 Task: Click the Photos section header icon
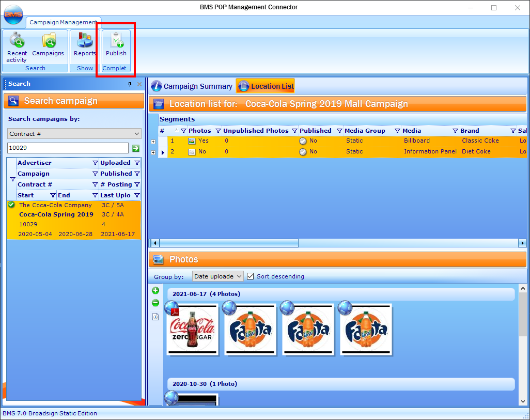point(159,259)
